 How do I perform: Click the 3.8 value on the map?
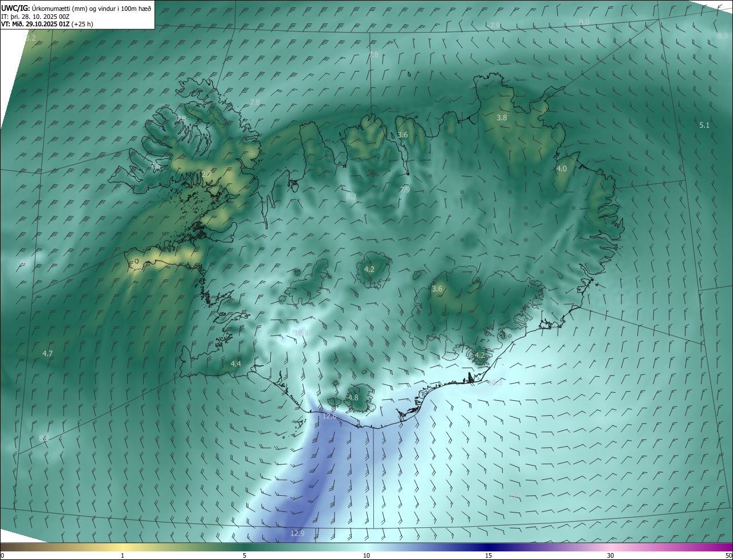tap(502, 117)
